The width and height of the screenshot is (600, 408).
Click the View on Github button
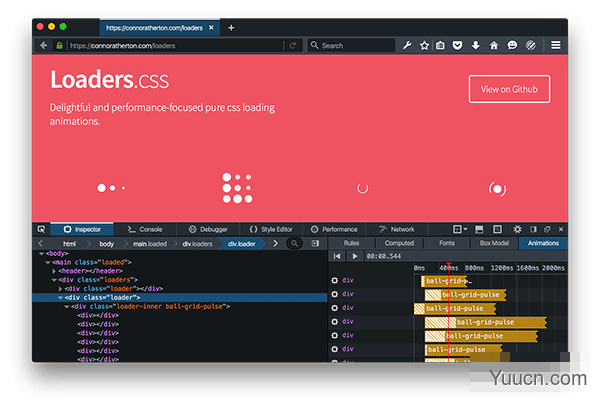click(509, 89)
